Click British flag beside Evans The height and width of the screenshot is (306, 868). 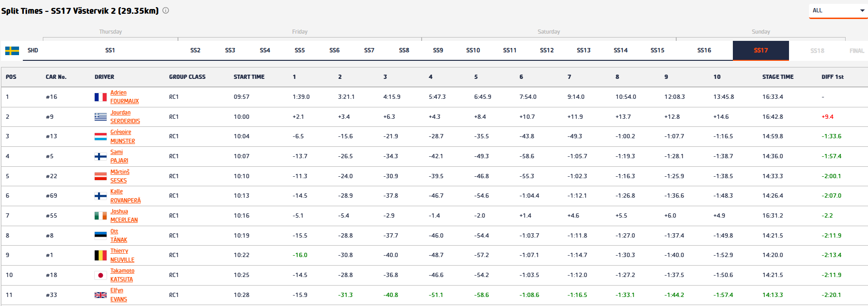click(x=100, y=295)
